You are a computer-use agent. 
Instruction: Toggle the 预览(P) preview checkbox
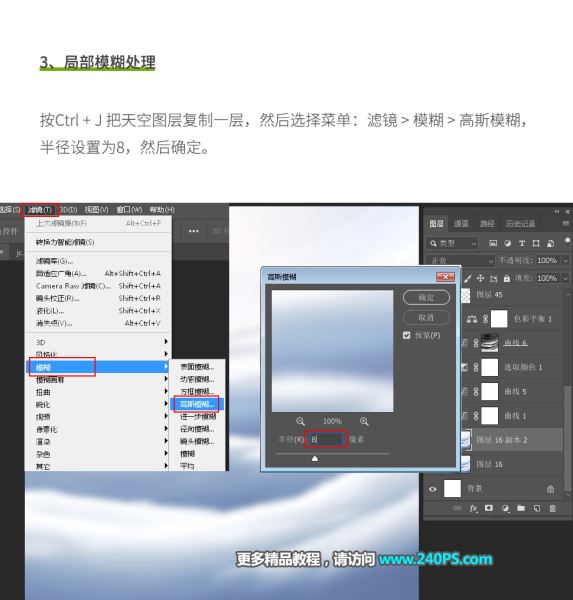pos(406,335)
